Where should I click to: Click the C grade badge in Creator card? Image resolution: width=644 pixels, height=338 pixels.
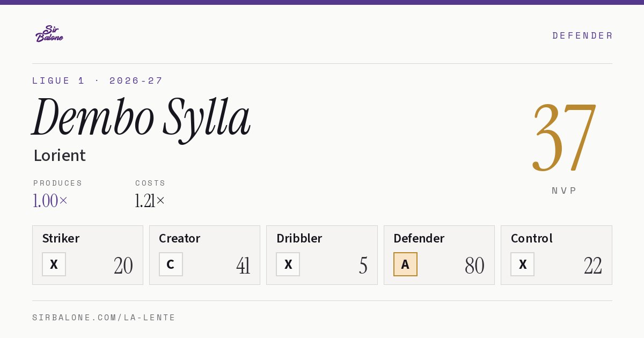(x=171, y=264)
